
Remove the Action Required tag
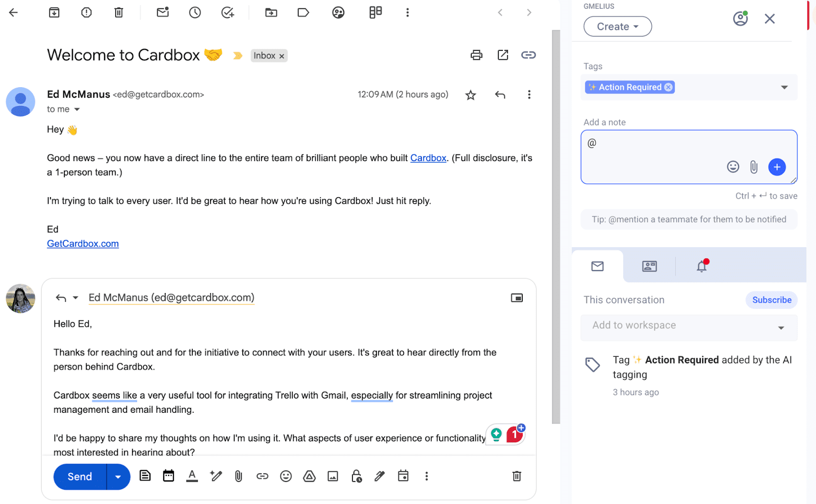point(668,87)
